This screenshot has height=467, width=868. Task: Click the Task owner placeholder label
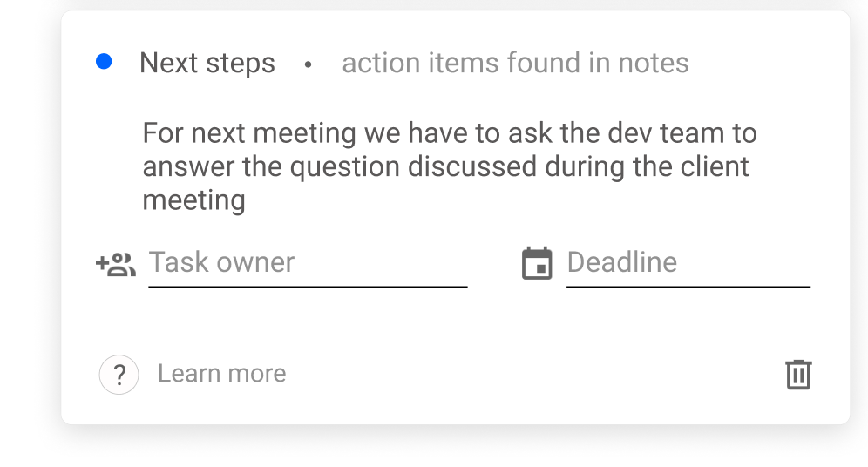click(x=221, y=261)
